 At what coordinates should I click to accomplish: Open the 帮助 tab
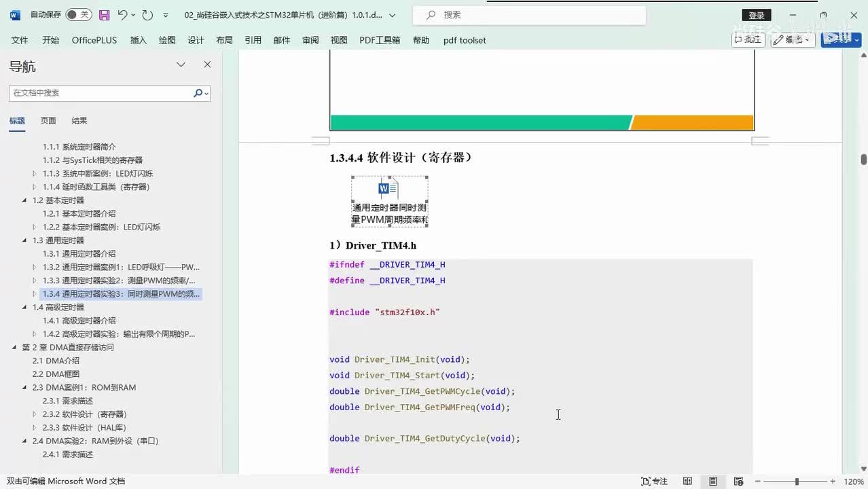(x=421, y=40)
